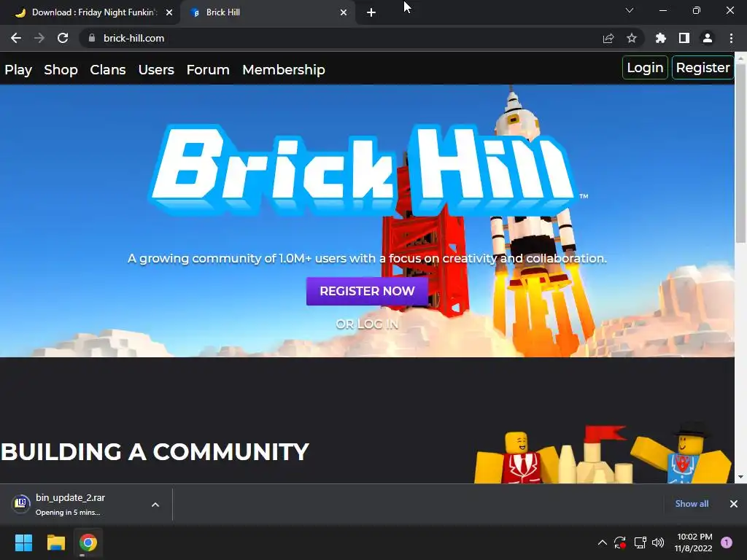Go back with the browser back arrow
The width and height of the screenshot is (747, 560).
point(16,38)
